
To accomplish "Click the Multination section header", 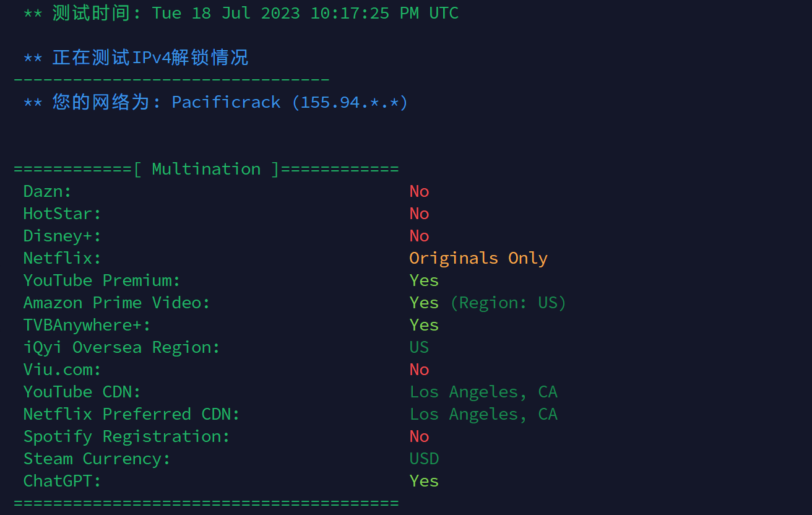I will [206, 169].
